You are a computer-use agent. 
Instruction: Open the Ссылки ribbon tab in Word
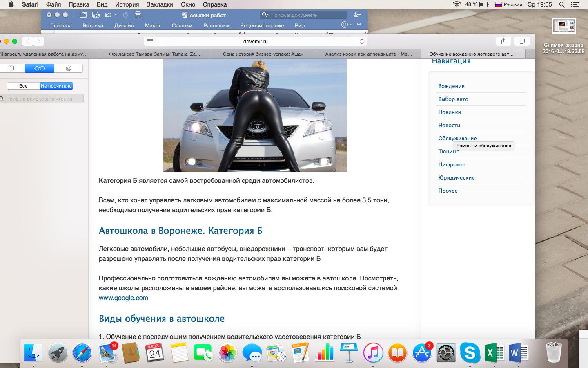(x=182, y=25)
